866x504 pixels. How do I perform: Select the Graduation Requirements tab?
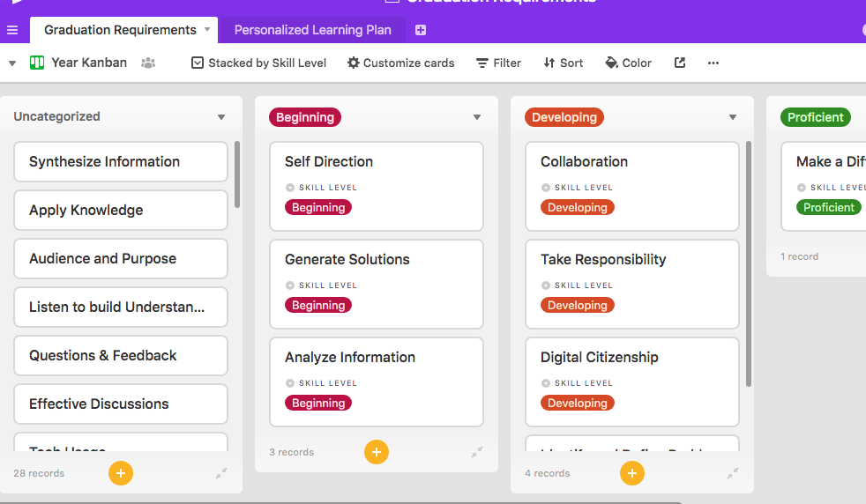120,30
